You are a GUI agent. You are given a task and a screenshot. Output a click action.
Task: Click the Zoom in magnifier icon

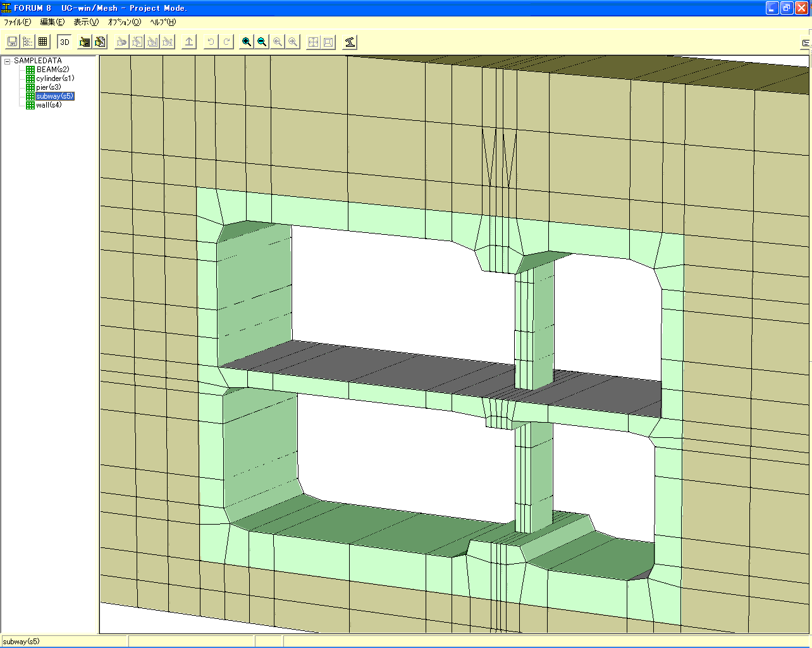pos(247,42)
